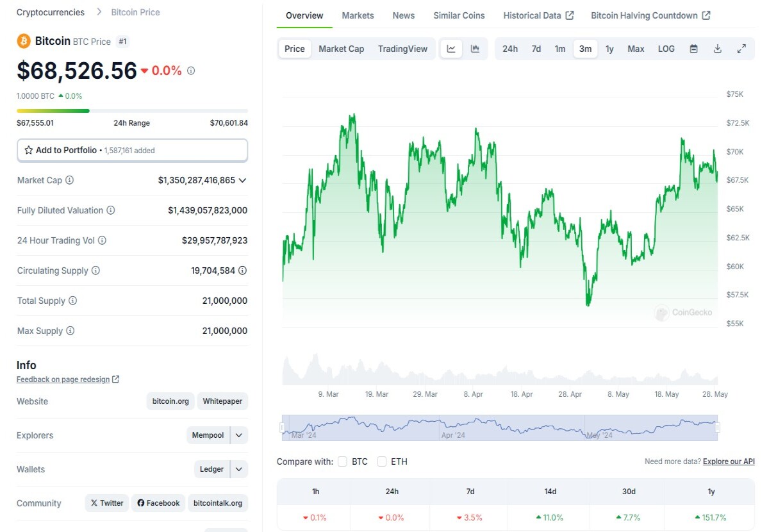769x532 pixels.
Task: Open the Whitepaper link
Action: [x=222, y=401]
